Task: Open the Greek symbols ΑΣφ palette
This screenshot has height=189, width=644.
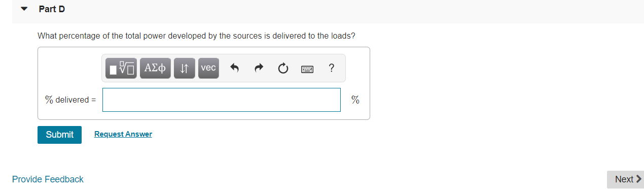Action: point(155,68)
